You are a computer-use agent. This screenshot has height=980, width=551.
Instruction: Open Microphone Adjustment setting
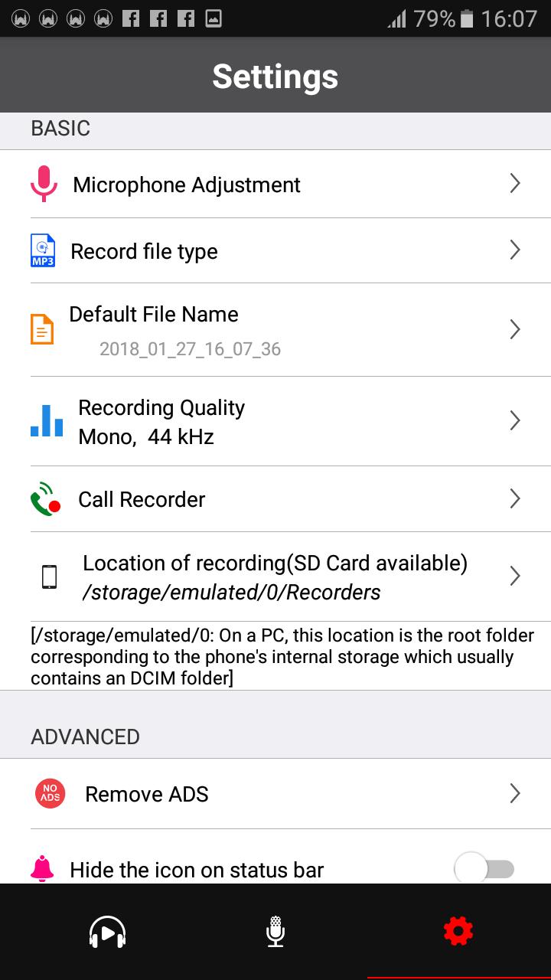click(187, 185)
